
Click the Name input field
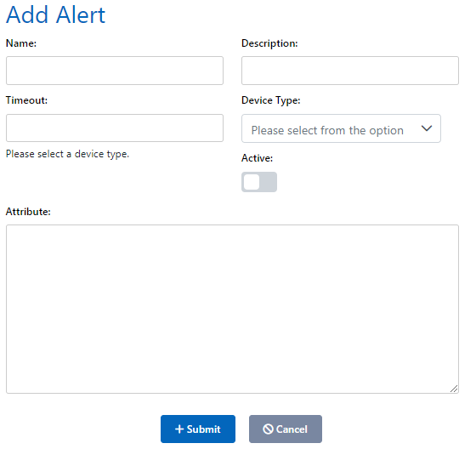pos(115,71)
